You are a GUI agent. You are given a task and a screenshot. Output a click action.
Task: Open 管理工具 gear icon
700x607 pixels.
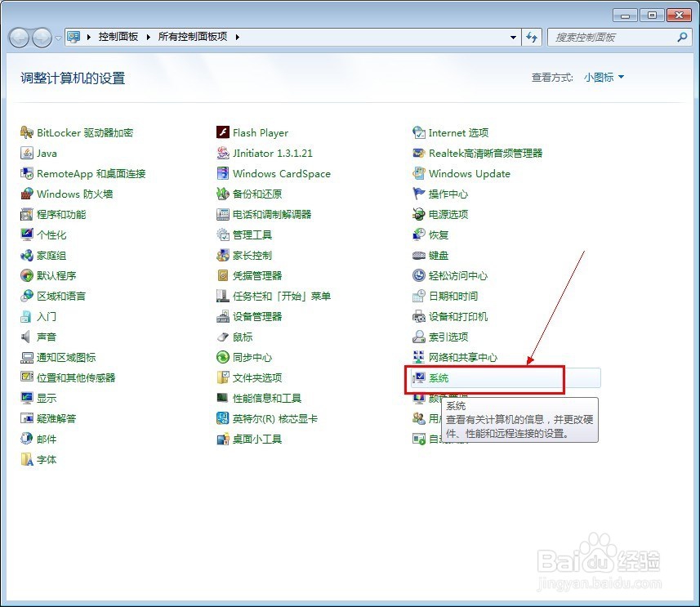point(223,235)
